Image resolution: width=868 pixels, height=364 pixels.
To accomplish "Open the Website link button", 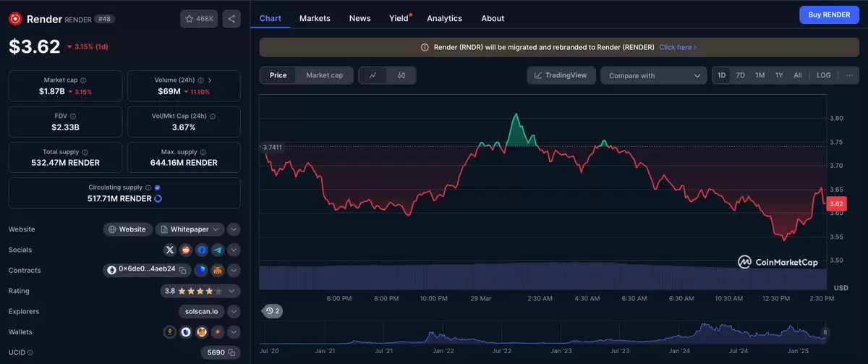I will [x=128, y=229].
